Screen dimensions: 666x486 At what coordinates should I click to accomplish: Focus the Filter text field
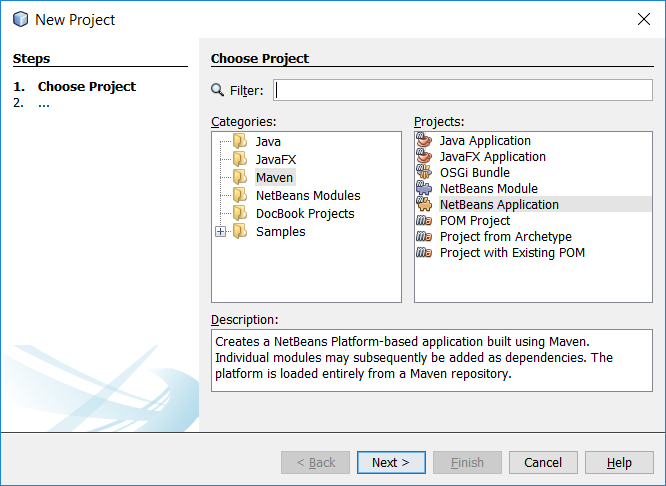pyautogui.click(x=463, y=90)
